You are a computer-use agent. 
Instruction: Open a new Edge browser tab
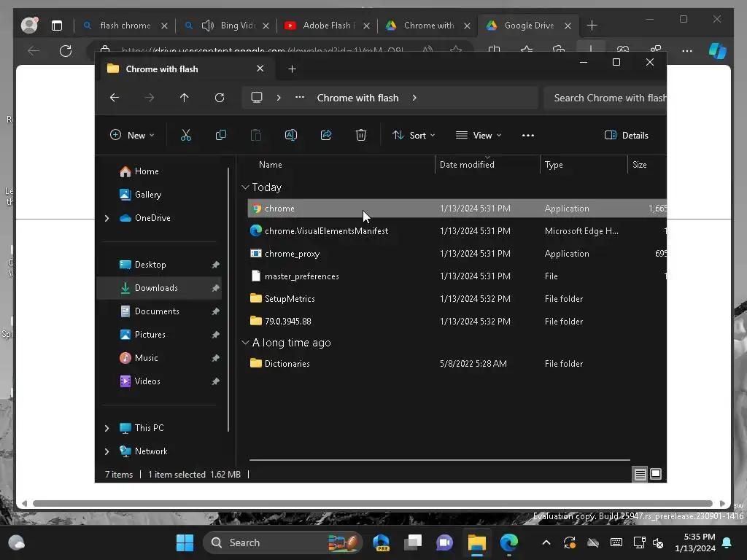592,26
